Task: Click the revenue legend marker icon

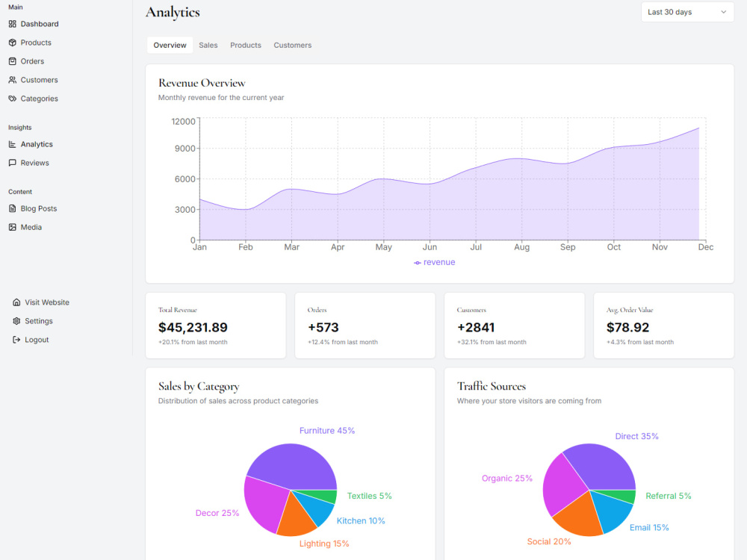Action: coord(418,263)
